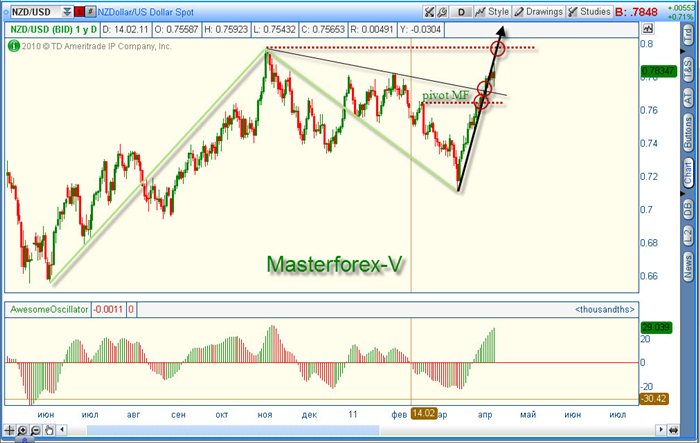Open the OB side tab
The width and height of the screenshot is (700, 443).
coord(688,209)
